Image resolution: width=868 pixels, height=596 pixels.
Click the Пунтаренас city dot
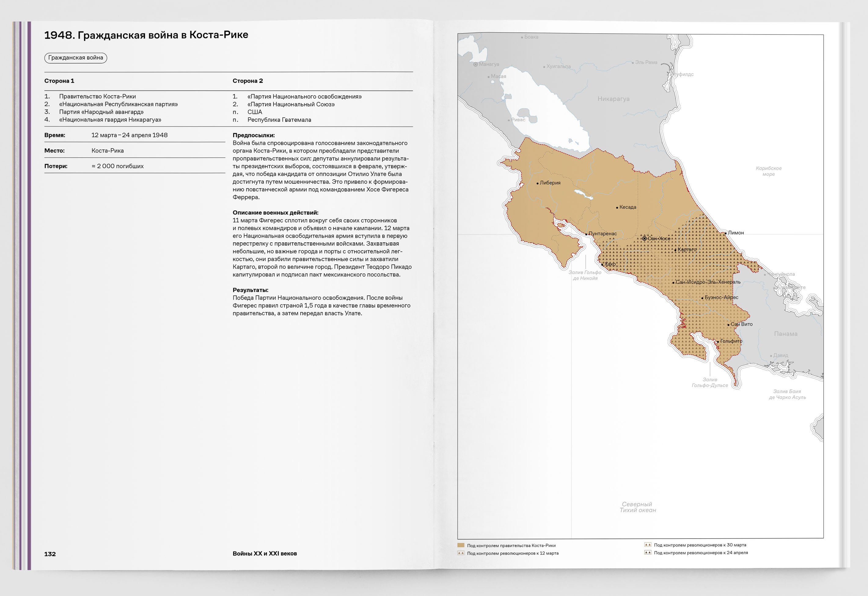coord(586,234)
